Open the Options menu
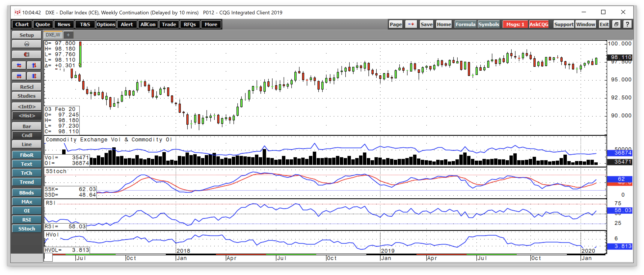This screenshot has height=275, width=644. click(106, 24)
